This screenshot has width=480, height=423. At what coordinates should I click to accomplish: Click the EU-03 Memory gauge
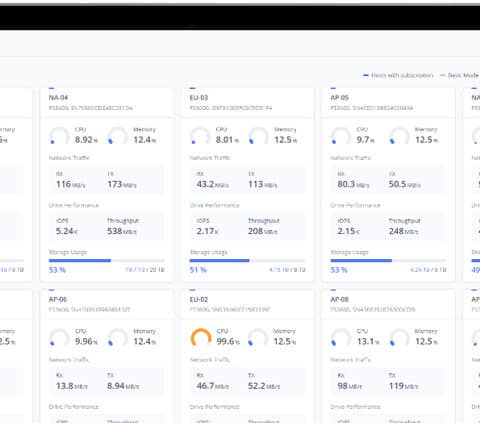point(258,135)
